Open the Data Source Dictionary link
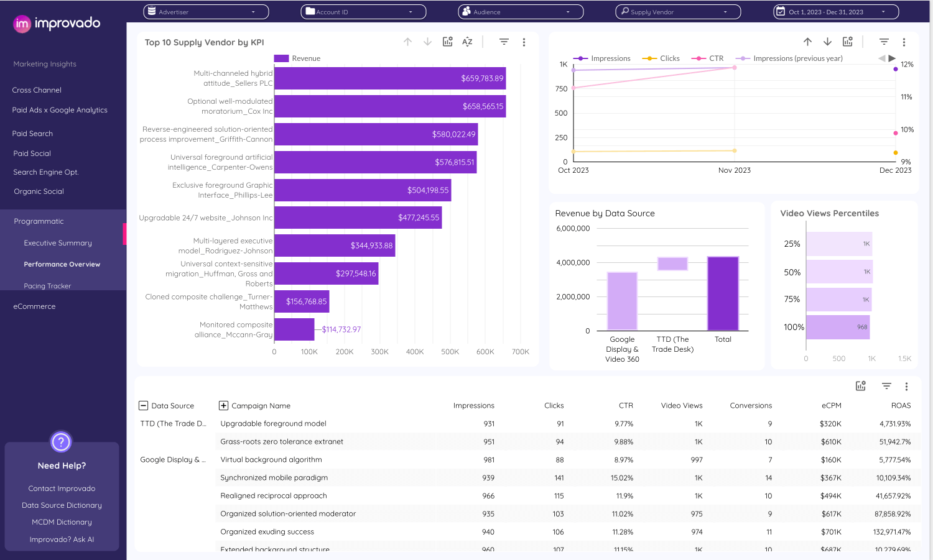Viewport: 933px width, 560px height. point(62,505)
